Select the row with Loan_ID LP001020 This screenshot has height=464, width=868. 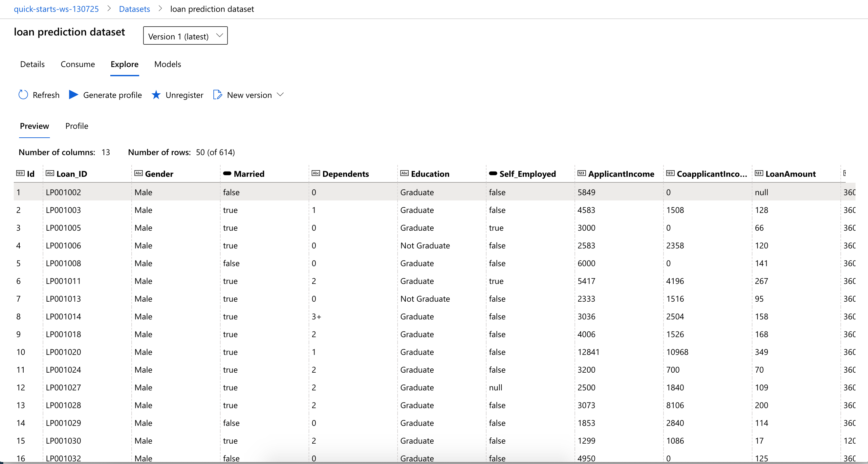point(63,352)
